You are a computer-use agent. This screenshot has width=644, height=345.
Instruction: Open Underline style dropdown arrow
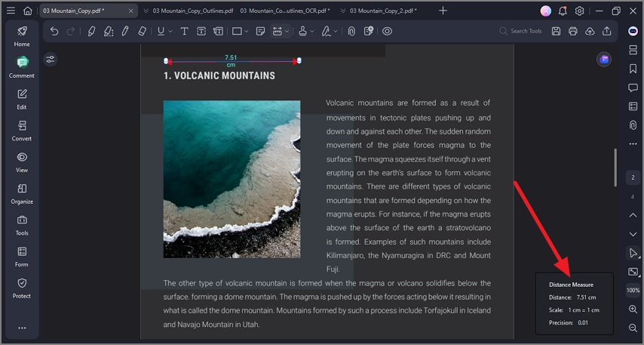click(170, 31)
